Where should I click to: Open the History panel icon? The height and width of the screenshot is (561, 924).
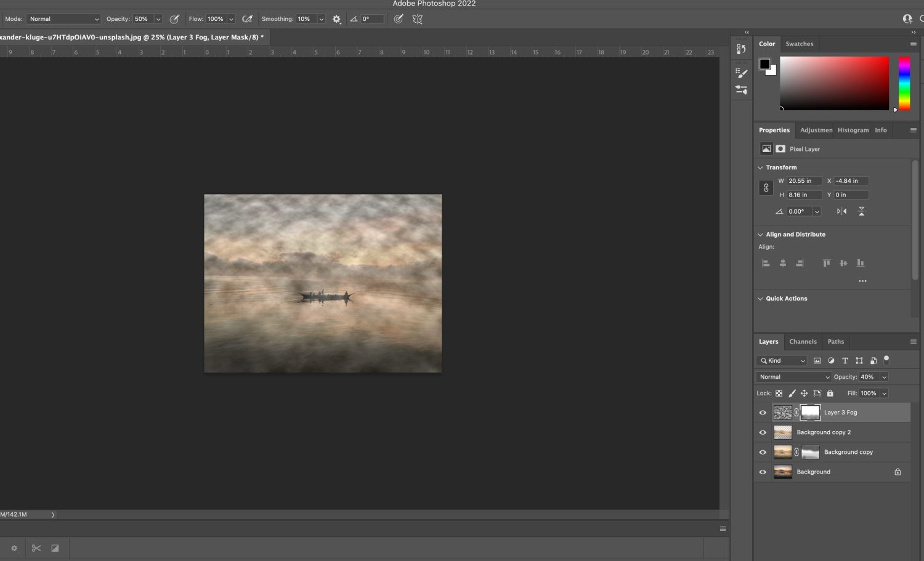tap(742, 49)
